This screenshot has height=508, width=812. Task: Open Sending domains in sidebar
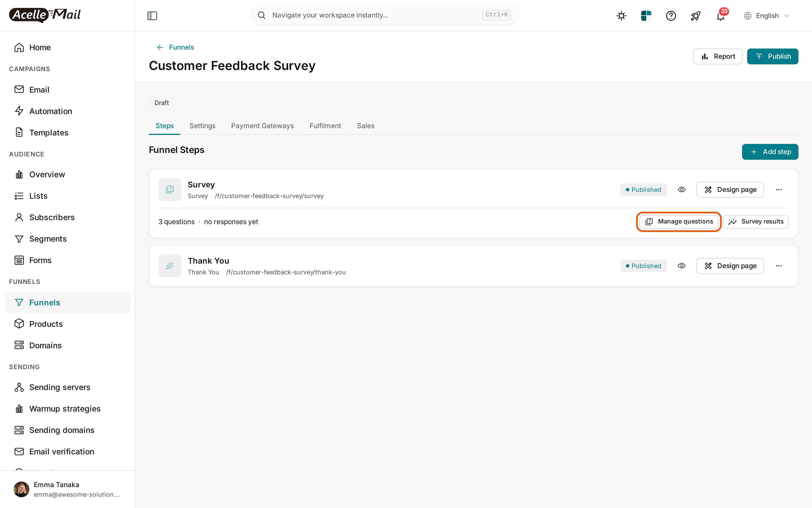67,430
